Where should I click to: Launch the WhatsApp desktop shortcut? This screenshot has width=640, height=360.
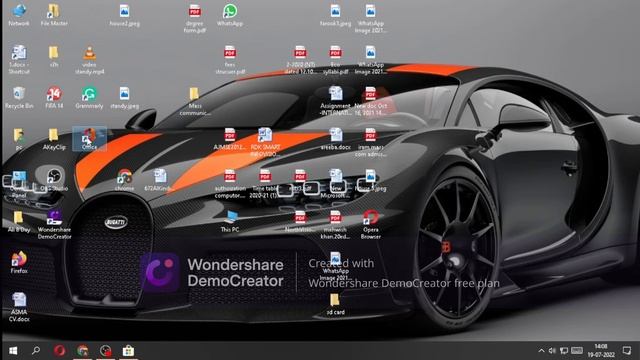(230, 15)
